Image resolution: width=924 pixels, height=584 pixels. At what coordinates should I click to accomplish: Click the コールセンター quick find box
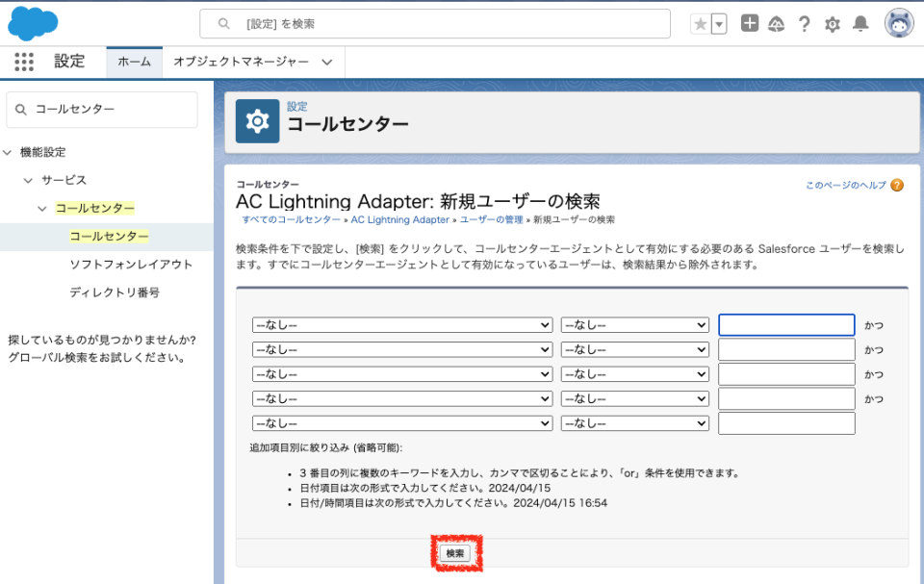(x=102, y=110)
